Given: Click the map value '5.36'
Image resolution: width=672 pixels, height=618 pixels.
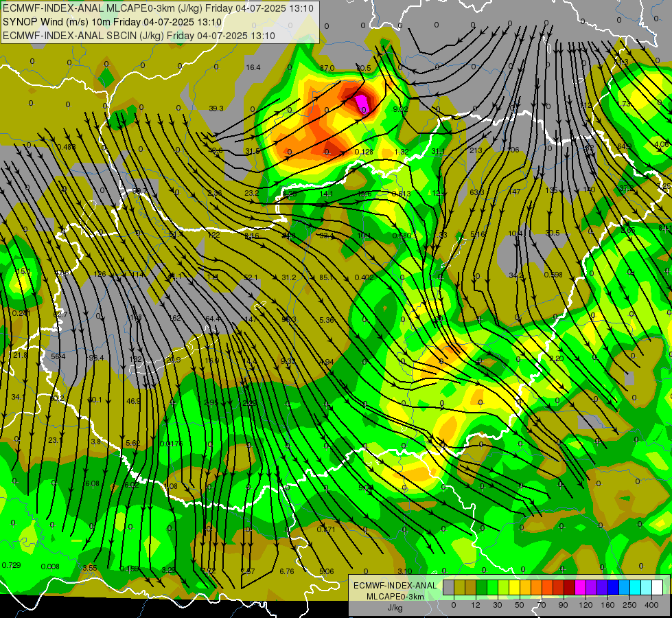Looking at the screenshot, I should (x=327, y=320).
